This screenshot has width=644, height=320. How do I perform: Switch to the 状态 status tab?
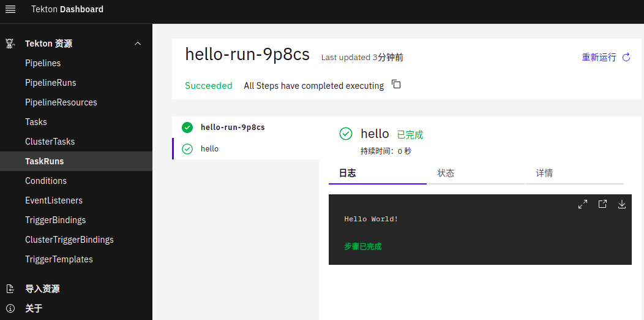[x=476, y=173]
